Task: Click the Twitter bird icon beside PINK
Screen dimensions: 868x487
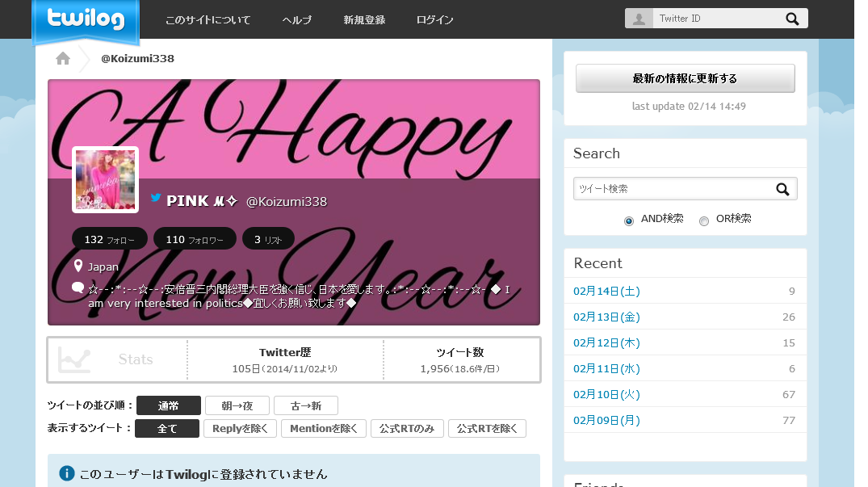Action: pos(156,198)
